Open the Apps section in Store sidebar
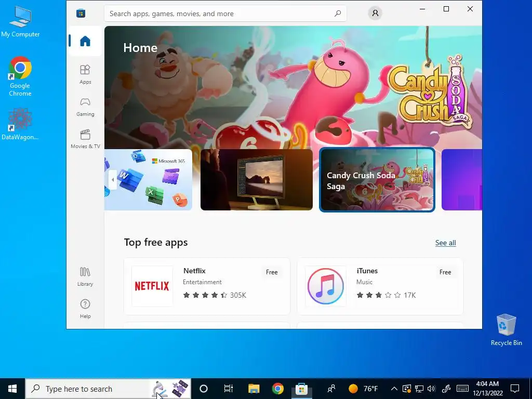 pyautogui.click(x=85, y=74)
